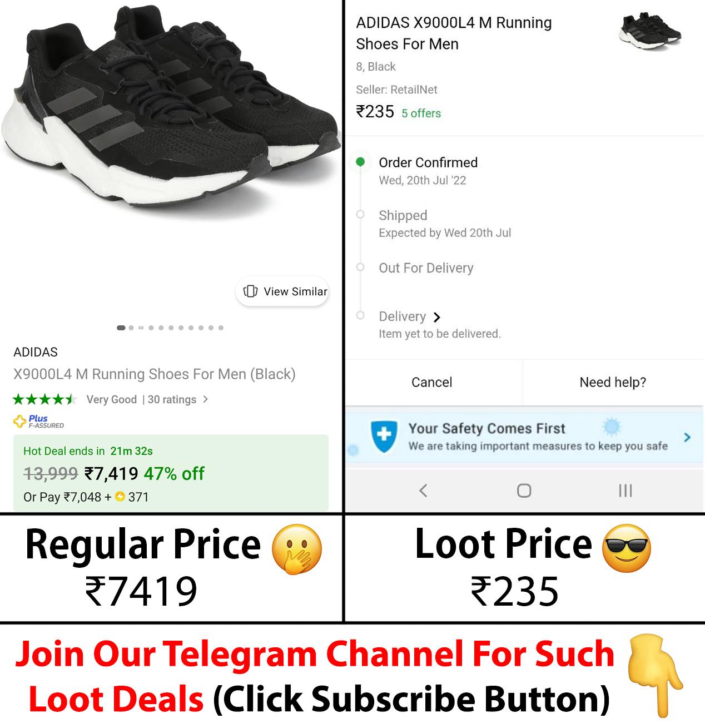Expand the Delivery details chevron
This screenshot has height=728, width=705.
(437, 317)
